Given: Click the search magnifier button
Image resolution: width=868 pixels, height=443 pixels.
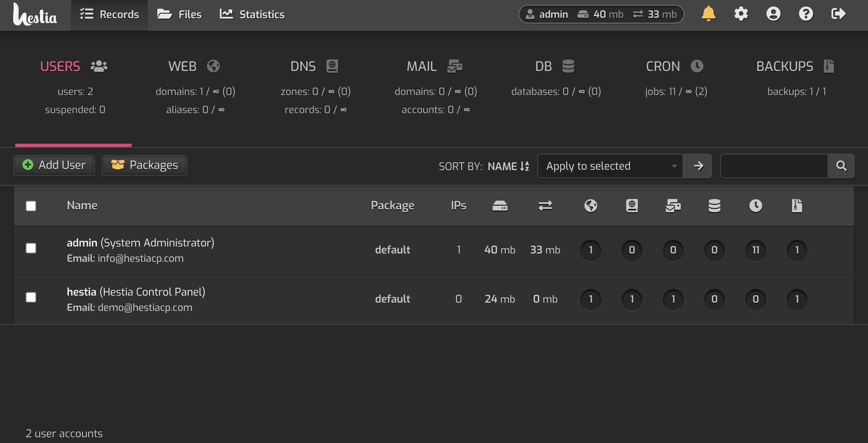Looking at the screenshot, I should coord(841,166).
